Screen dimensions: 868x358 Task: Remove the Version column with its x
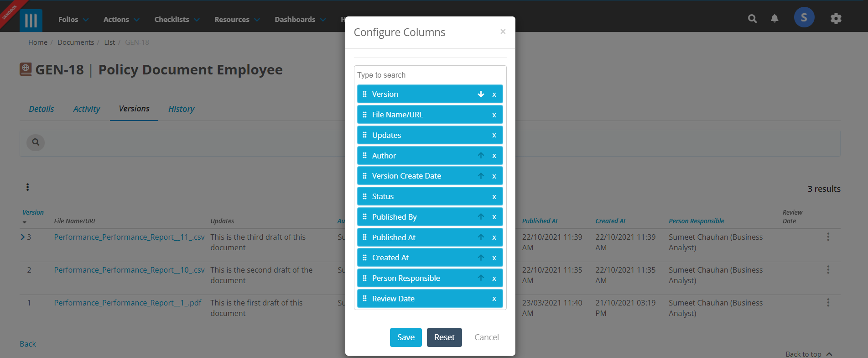(494, 95)
